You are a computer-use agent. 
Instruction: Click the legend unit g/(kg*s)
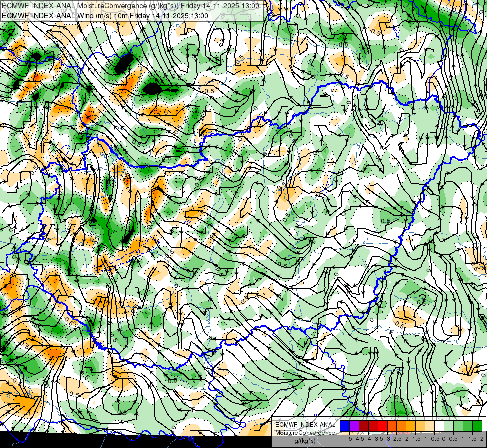[x=305, y=441]
